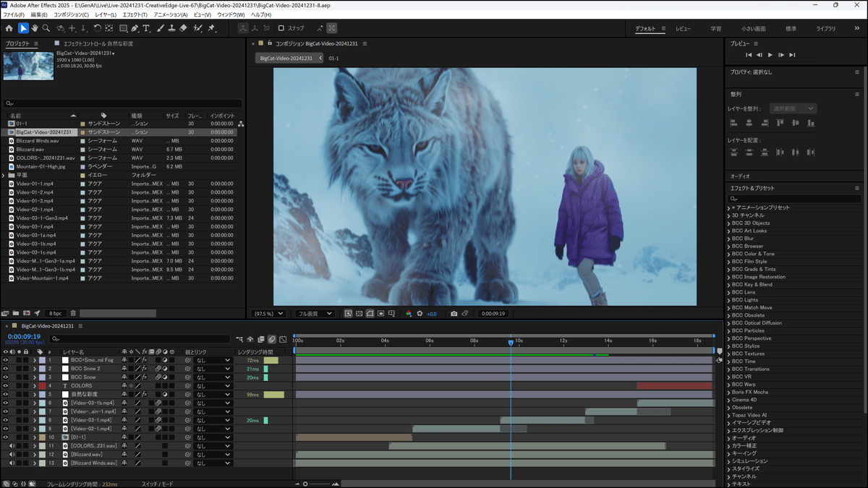The image size is (868, 488).
Task: Expand layer 4 COLORS properties
Action: coord(34,386)
